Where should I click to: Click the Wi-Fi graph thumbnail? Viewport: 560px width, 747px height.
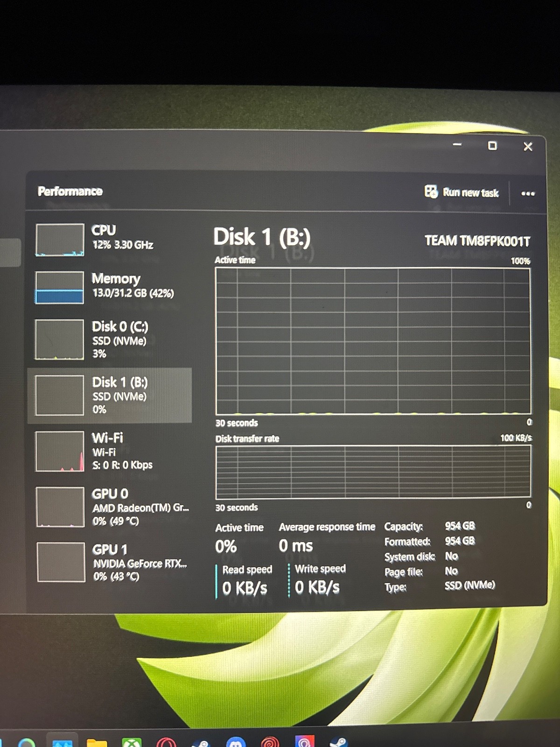60,451
